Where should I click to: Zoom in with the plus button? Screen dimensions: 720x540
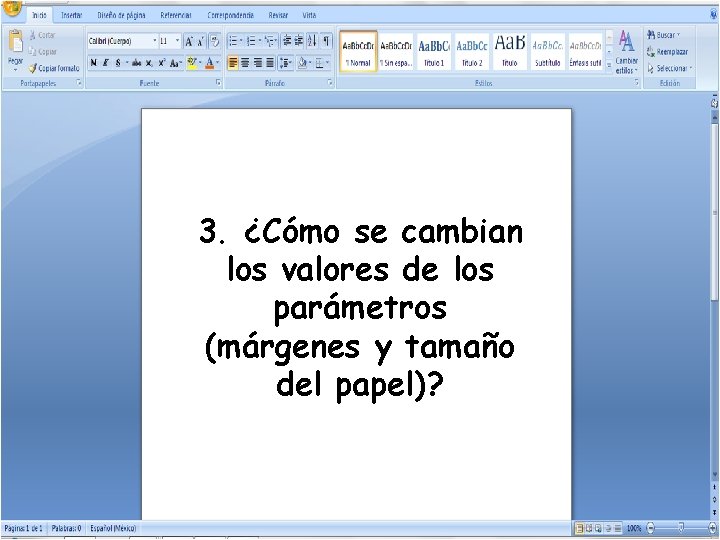point(713,528)
